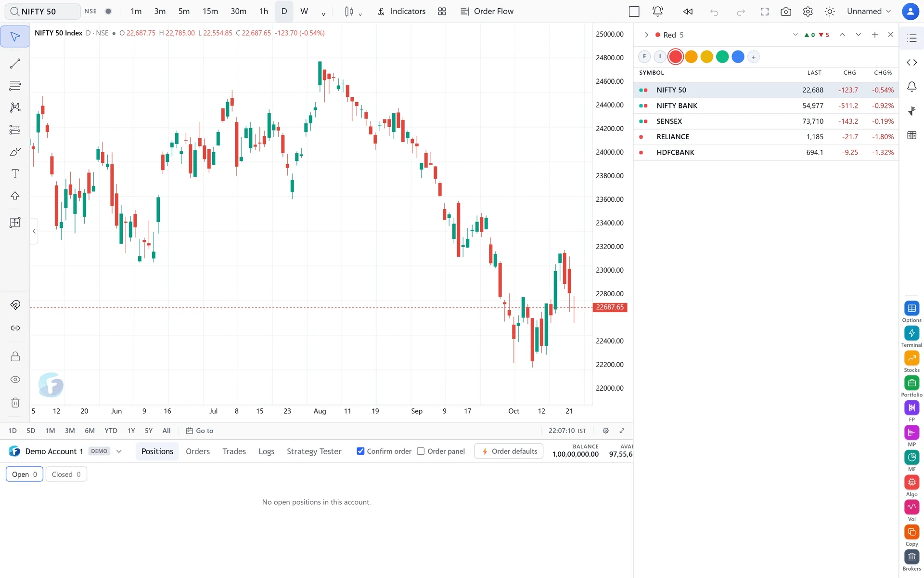Open the Strategy Tester tab
The height and width of the screenshot is (578, 924).
(x=314, y=451)
